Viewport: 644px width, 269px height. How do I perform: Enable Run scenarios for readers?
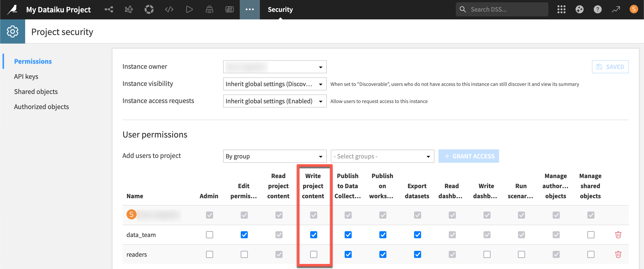click(x=521, y=254)
